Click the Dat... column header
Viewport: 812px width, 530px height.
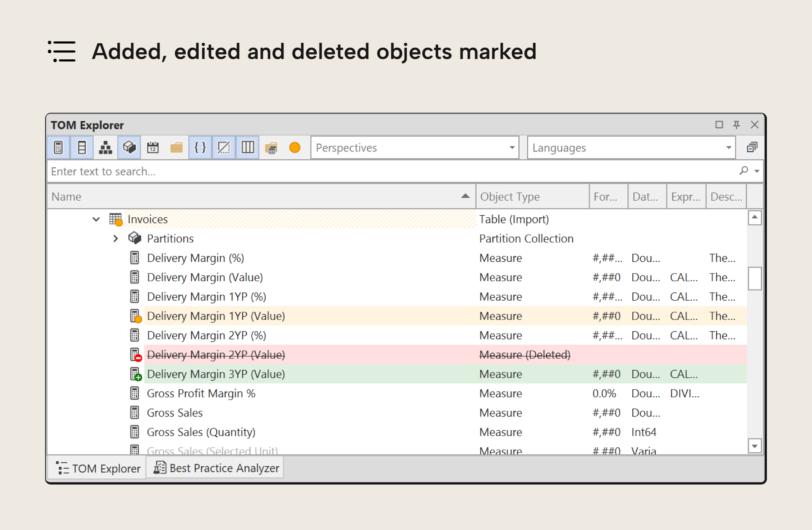(647, 197)
